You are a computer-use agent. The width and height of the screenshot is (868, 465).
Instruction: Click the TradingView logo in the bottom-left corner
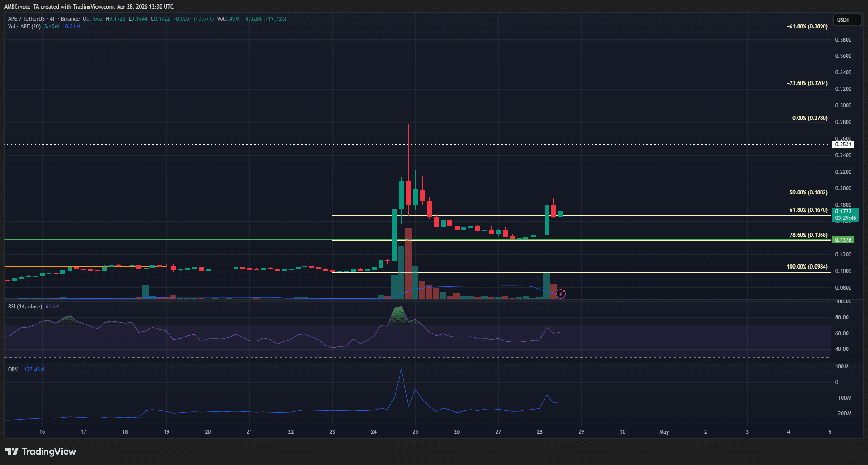(x=40, y=452)
